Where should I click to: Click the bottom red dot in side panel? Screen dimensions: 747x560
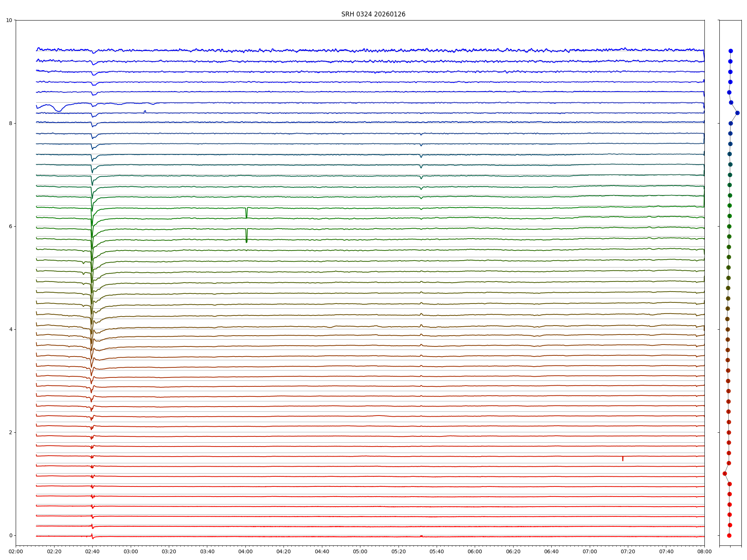click(729, 535)
